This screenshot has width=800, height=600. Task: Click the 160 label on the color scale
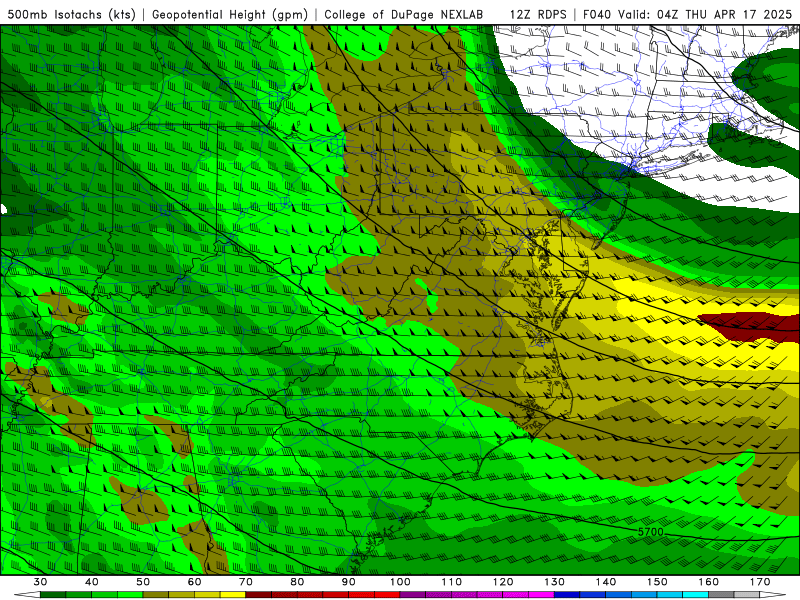click(709, 582)
